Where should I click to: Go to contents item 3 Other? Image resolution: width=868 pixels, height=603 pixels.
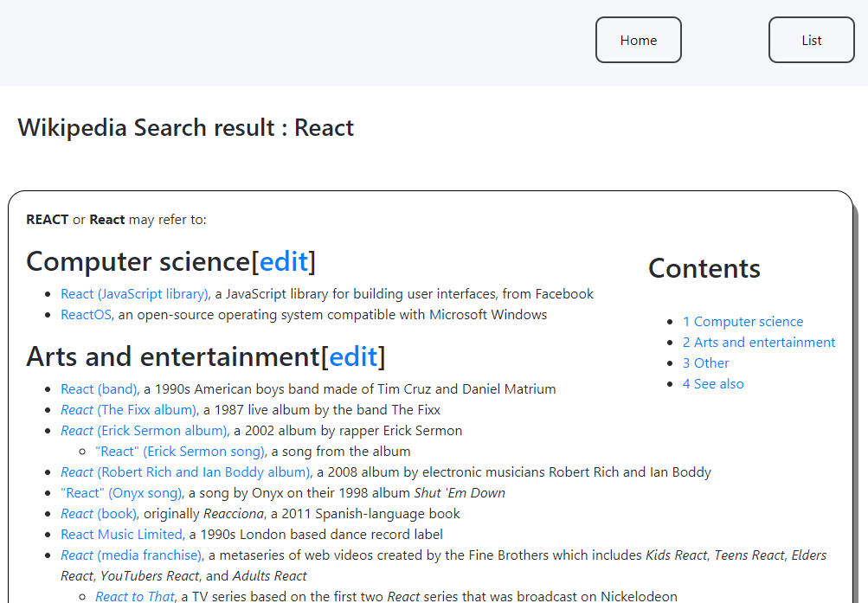point(706,362)
